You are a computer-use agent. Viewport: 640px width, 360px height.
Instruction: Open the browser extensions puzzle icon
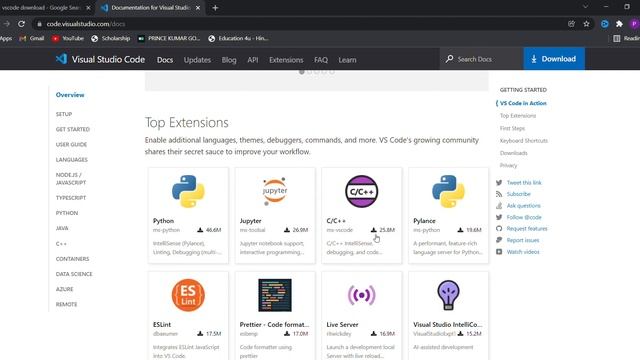pos(619,24)
